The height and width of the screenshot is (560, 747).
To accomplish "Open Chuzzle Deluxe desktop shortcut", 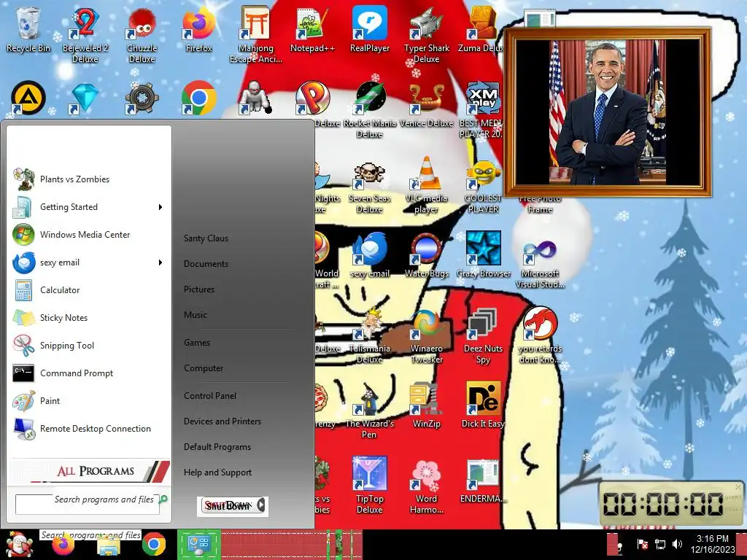I will click(142, 35).
